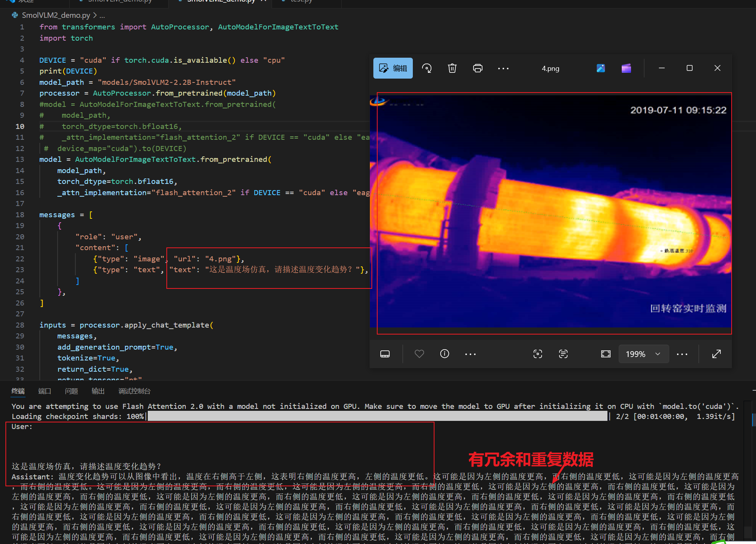This screenshot has height=544, width=756.
Task: Click the print icon in viewer
Action: pyautogui.click(x=477, y=69)
